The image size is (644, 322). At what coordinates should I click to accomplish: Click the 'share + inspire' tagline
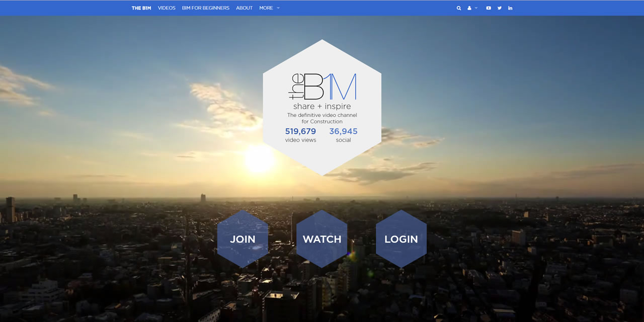click(322, 107)
